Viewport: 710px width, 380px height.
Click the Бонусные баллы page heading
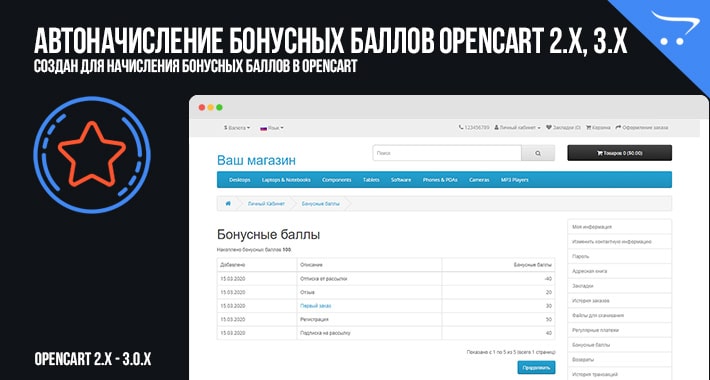coord(269,235)
